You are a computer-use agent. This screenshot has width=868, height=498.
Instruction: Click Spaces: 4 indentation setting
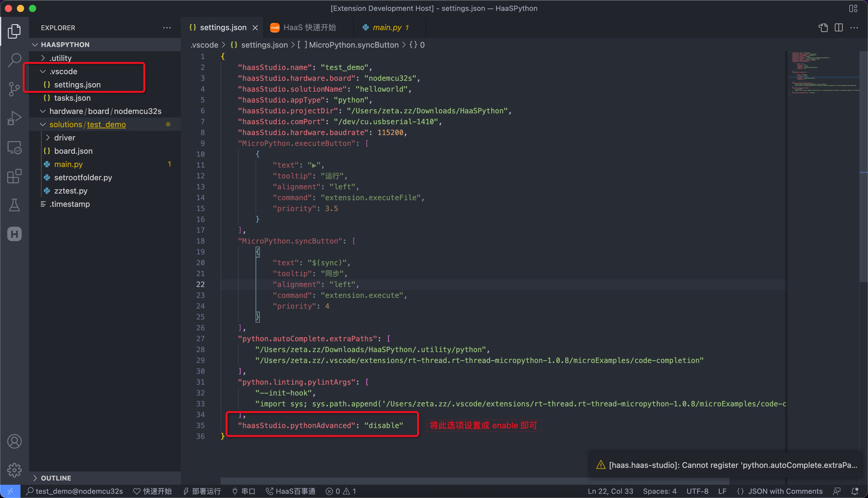[659, 491]
